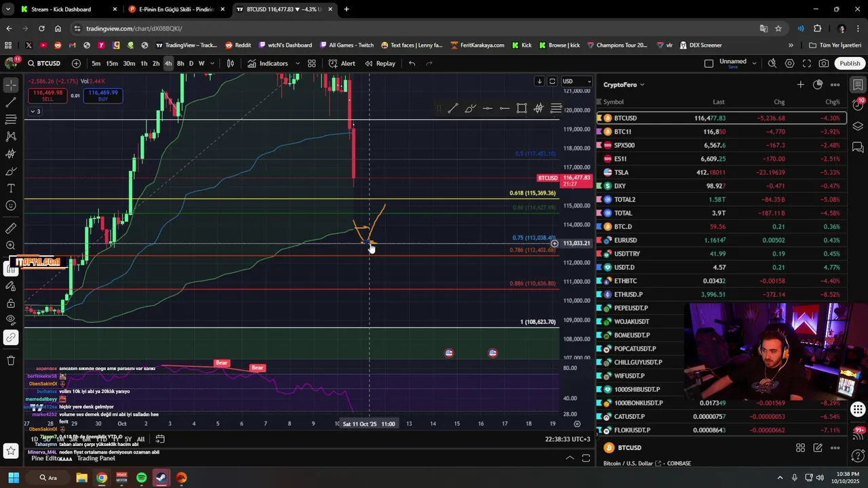Open the emoji/icons tool
Screen dimensions: 868x488
(x=11, y=205)
